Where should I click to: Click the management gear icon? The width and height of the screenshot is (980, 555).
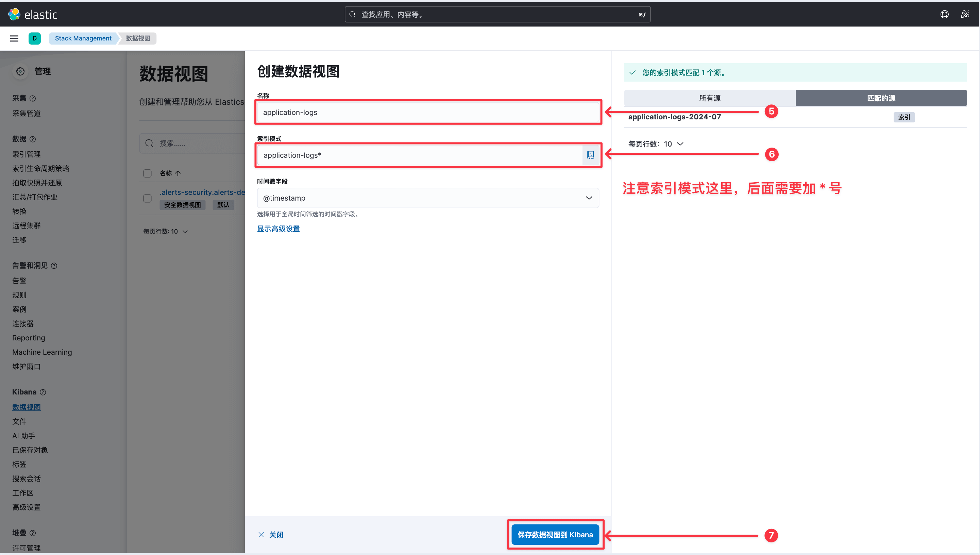[20, 71]
